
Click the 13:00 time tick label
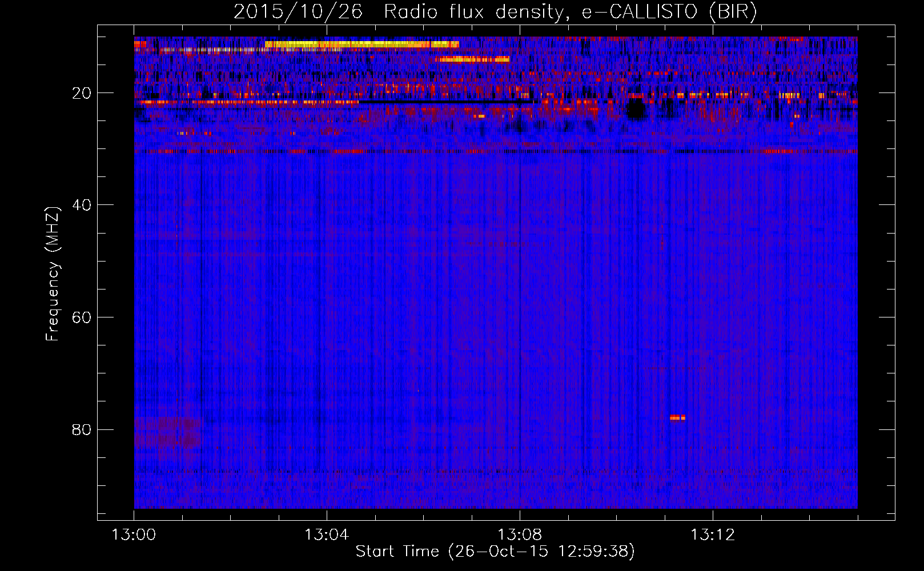click(134, 535)
